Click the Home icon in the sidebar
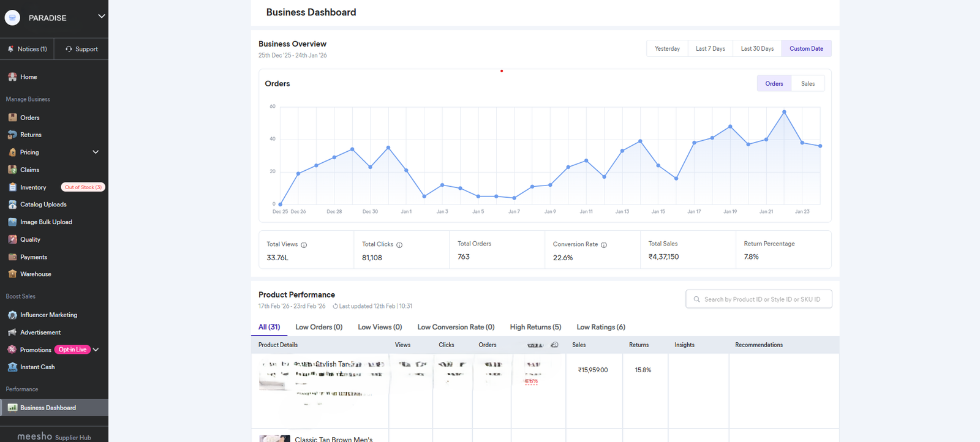Image resolution: width=980 pixels, height=442 pixels. 12,77
